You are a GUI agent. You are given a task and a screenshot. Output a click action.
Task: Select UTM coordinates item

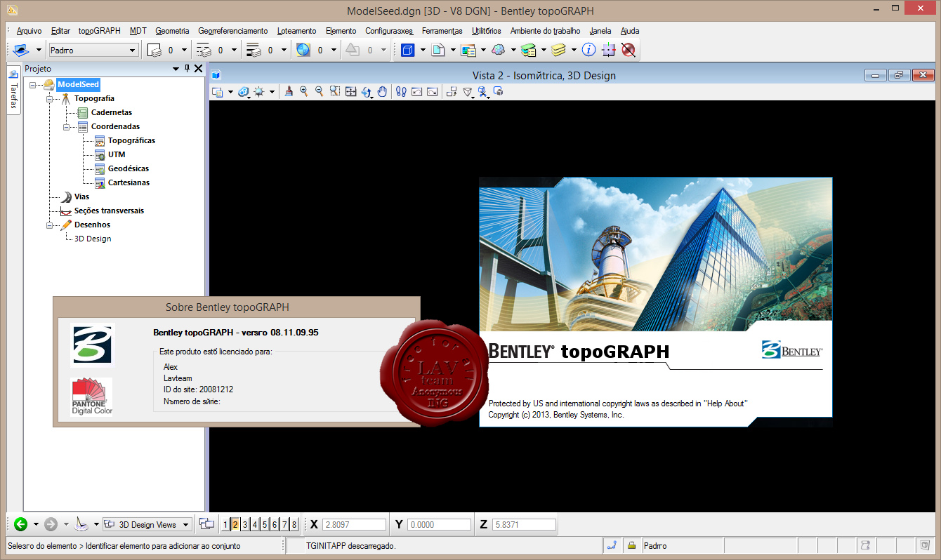pos(117,154)
